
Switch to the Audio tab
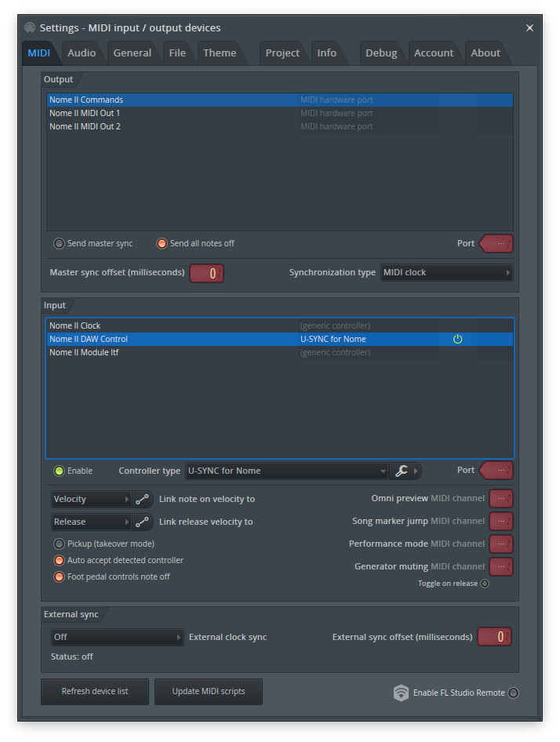[x=82, y=53]
